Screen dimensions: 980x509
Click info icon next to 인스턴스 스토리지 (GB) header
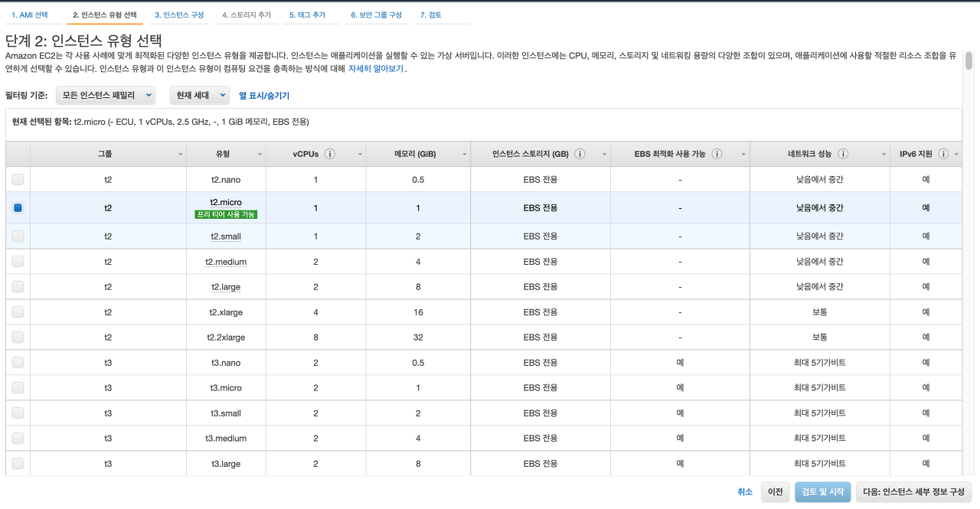click(580, 154)
